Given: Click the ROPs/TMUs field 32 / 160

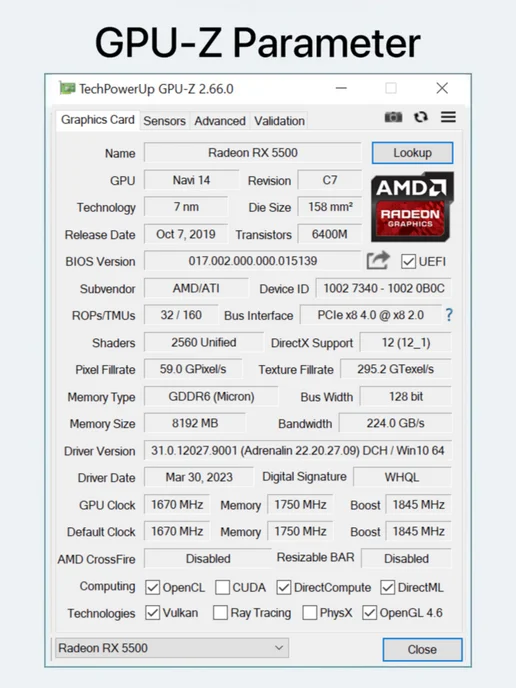Looking at the screenshot, I should (181, 315).
